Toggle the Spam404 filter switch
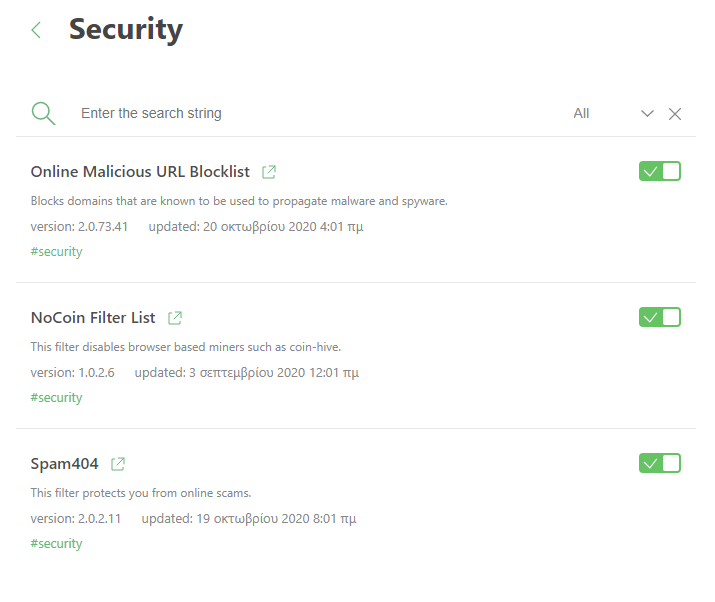The width and height of the screenshot is (715, 602). [x=659, y=463]
